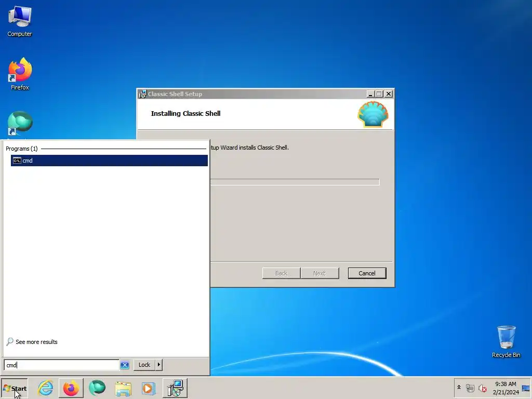Viewport: 532px width, 399px height.
Task: Clear the search box with X button
Action: pos(125,365)
